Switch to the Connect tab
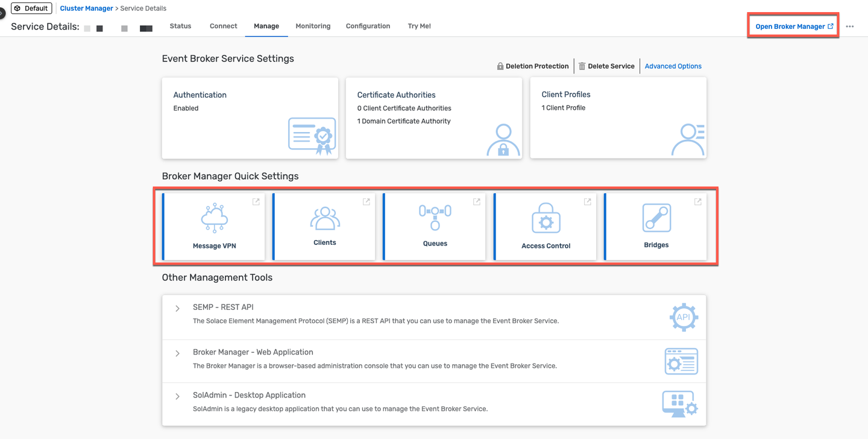Screen dimensions: 868x439 coord(224,26)
